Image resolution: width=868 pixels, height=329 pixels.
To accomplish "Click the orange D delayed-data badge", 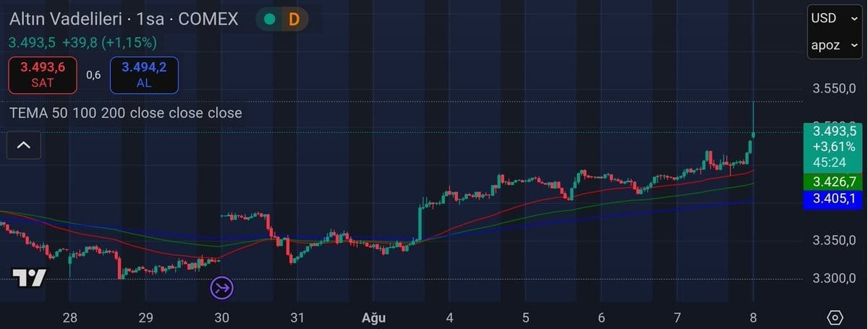I will [x=294, y=20].
